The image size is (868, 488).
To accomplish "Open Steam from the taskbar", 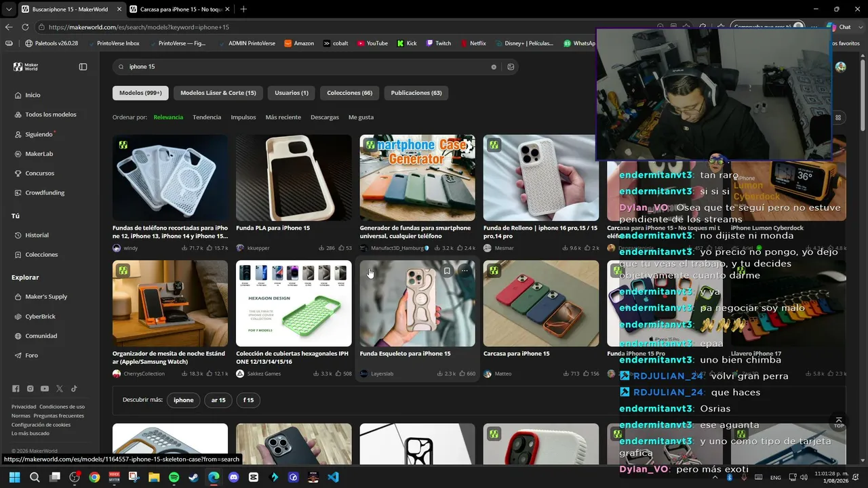I will click(193, 477).
